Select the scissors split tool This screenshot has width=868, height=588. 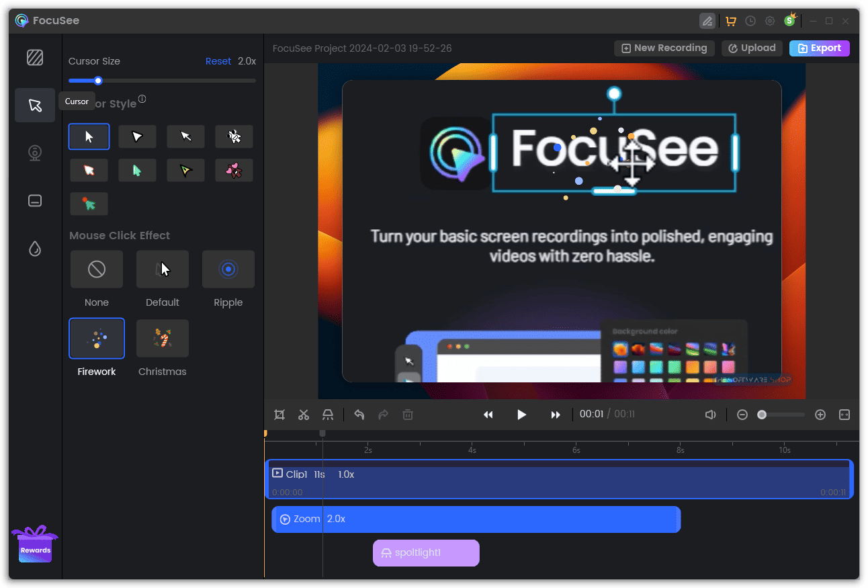304,415
